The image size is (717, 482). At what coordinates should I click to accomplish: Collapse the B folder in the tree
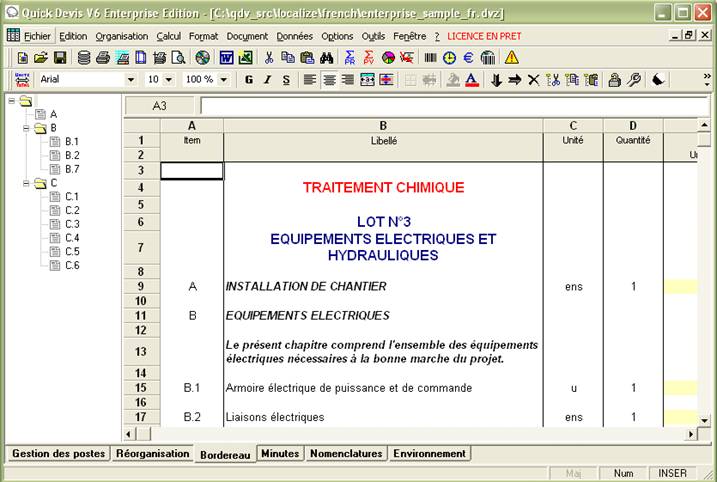pyautogui.click(x=26, y=128)
